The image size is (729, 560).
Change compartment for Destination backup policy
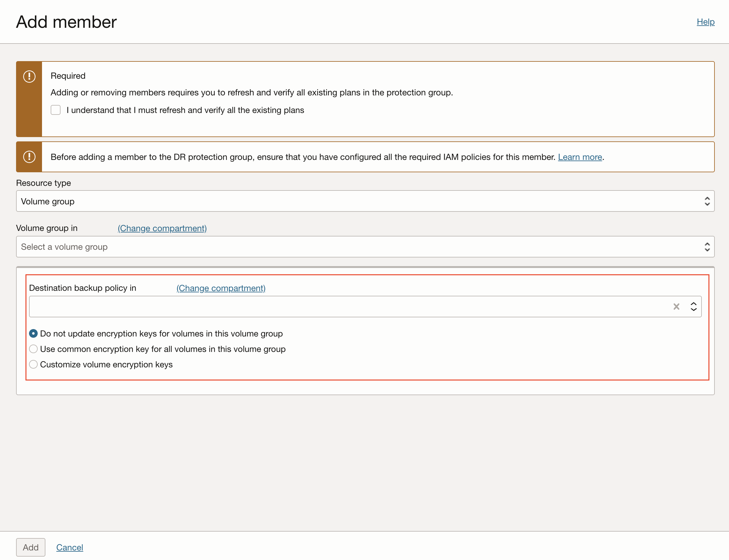point(221,288)
